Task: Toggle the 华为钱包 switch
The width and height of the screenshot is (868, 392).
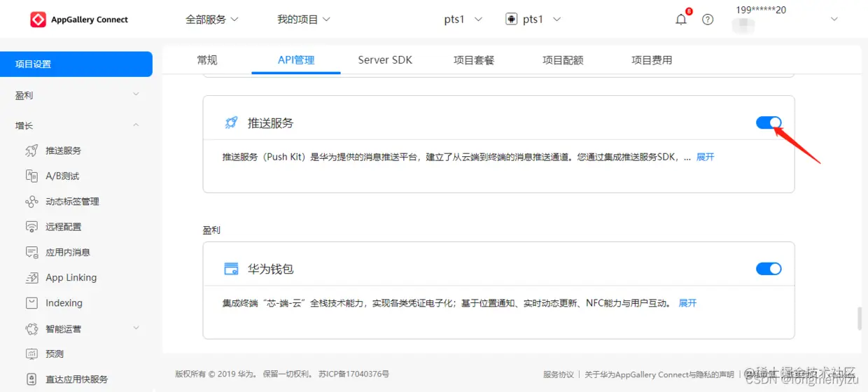Action: 769,269
